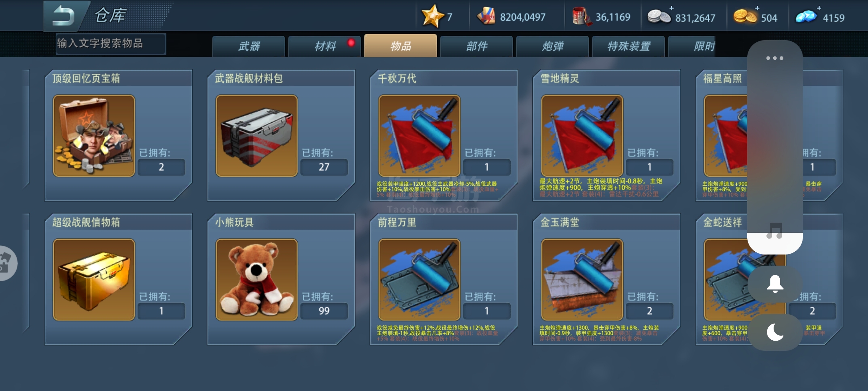This screenshot has height=391, width=868.
Task: Toggle the moon do-not-disturb button
Action: [x=775, y=332]
